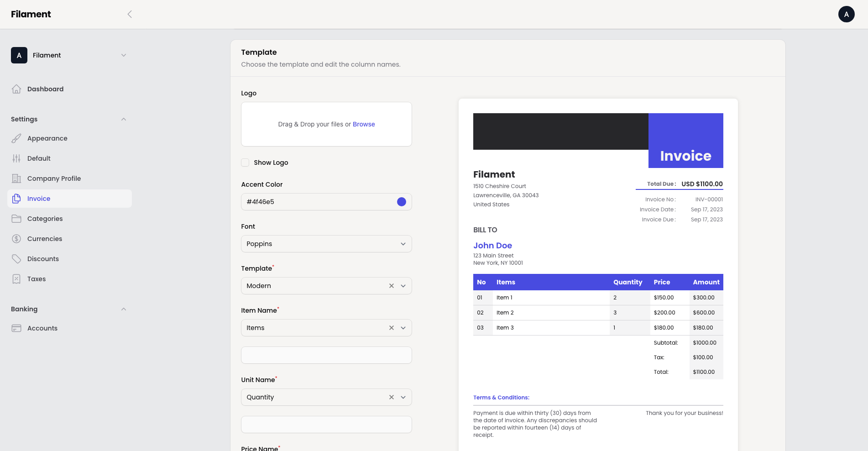Click the Default sliders icon

(x=16, y=158)
